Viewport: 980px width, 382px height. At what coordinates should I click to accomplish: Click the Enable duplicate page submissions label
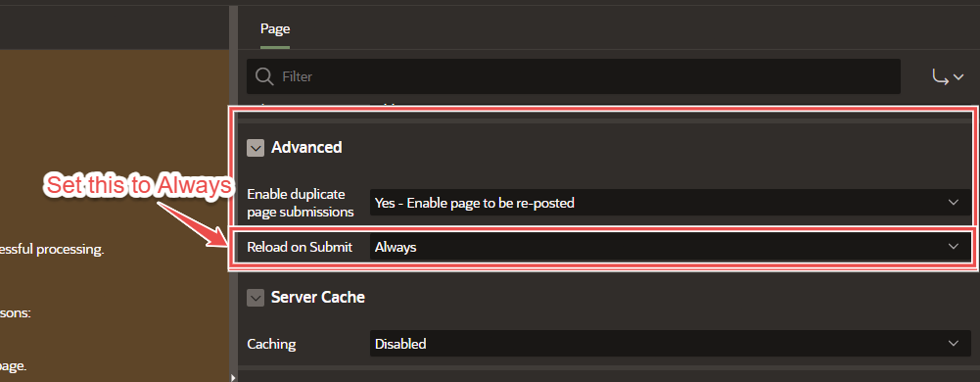coord(301,203)
